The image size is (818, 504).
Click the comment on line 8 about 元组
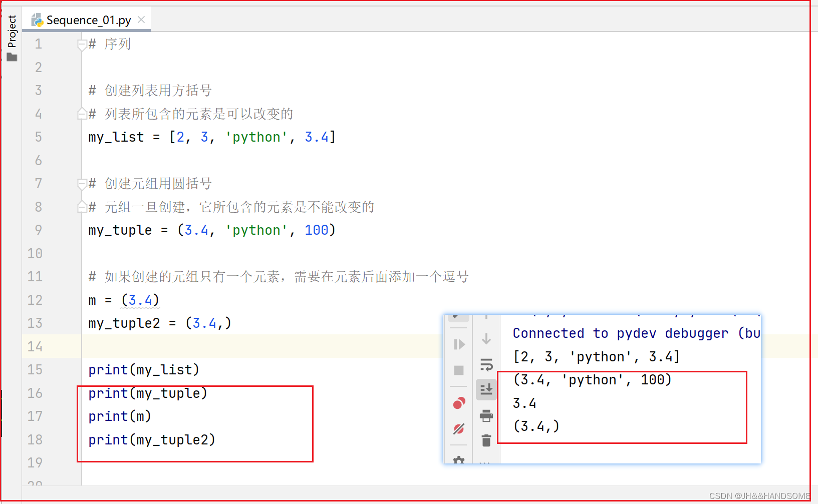coord(231,207)
